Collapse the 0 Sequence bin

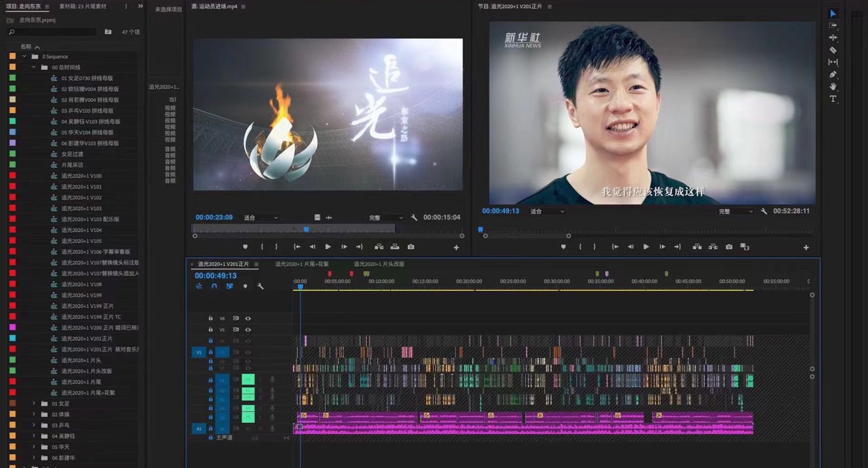[25, 57]
